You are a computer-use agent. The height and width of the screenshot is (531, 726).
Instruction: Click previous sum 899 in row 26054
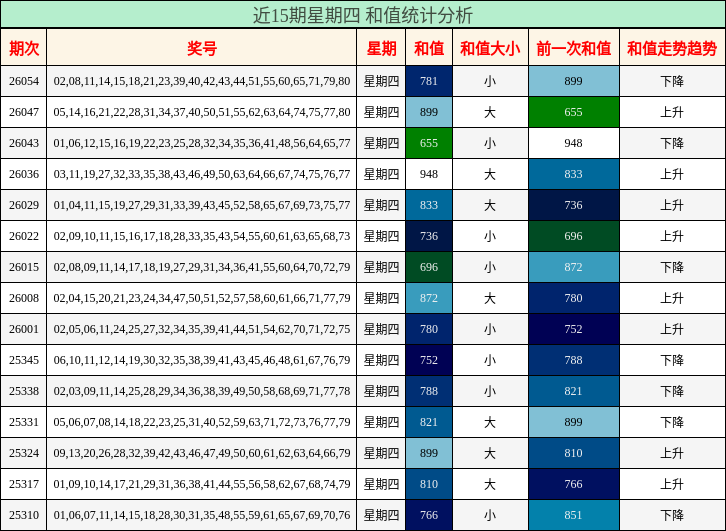point(574,81)
